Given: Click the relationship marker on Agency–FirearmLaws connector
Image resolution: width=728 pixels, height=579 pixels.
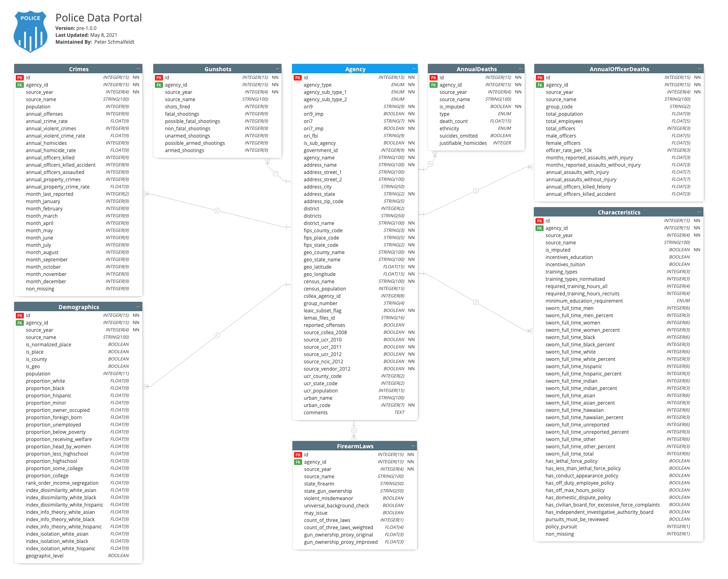Looking at the screenshot, I should pos(354,431).
